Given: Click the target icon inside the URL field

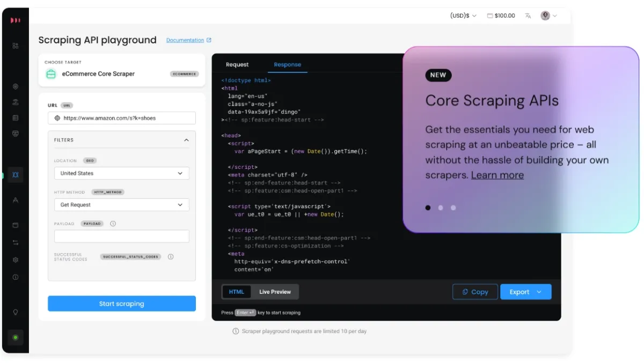Looking at the screenshot, I should (x=57, y=118).
